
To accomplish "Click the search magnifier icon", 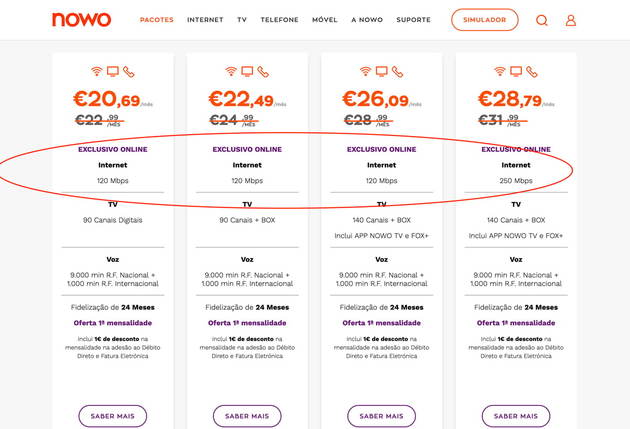I will (542, 20).
